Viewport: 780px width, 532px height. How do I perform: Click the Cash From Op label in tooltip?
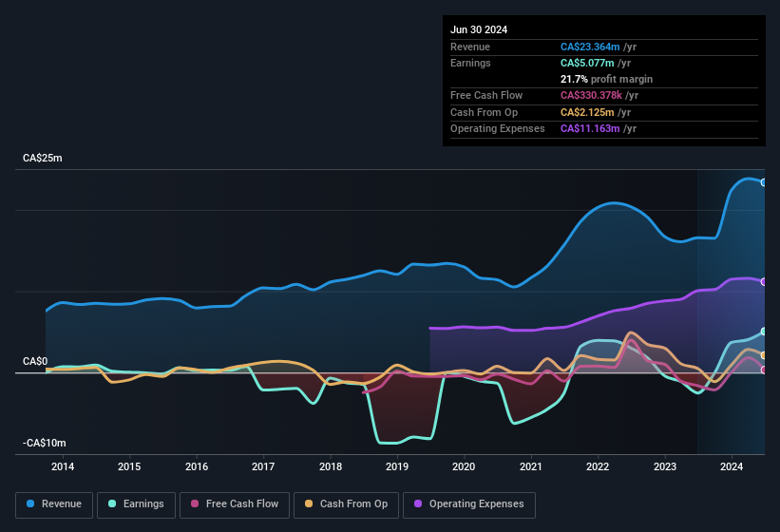point(484,112)
